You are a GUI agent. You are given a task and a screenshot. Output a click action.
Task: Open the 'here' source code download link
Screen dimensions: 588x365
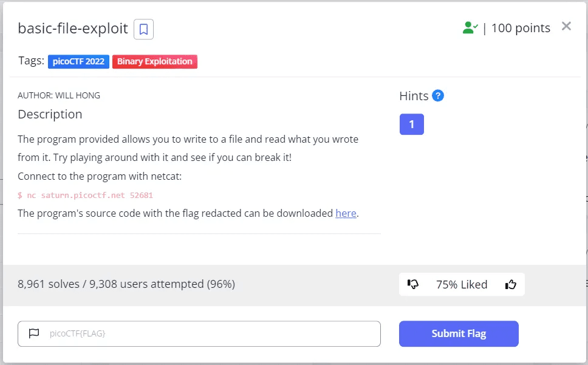[x=346, y=213]
